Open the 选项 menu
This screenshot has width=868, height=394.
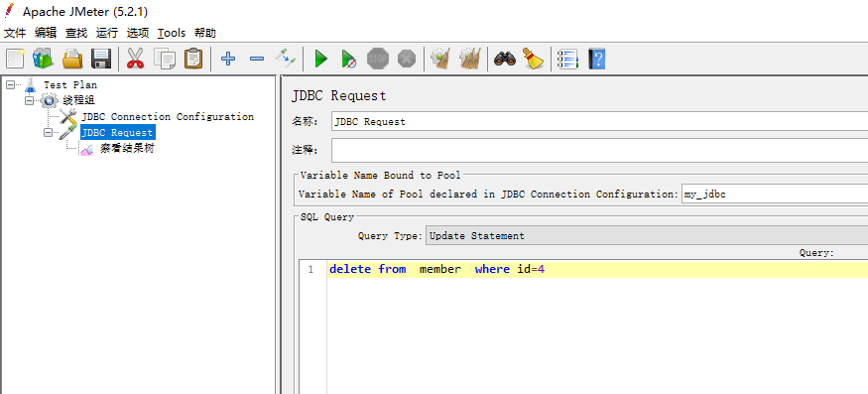pyautogui.click(x=138, y=34)
